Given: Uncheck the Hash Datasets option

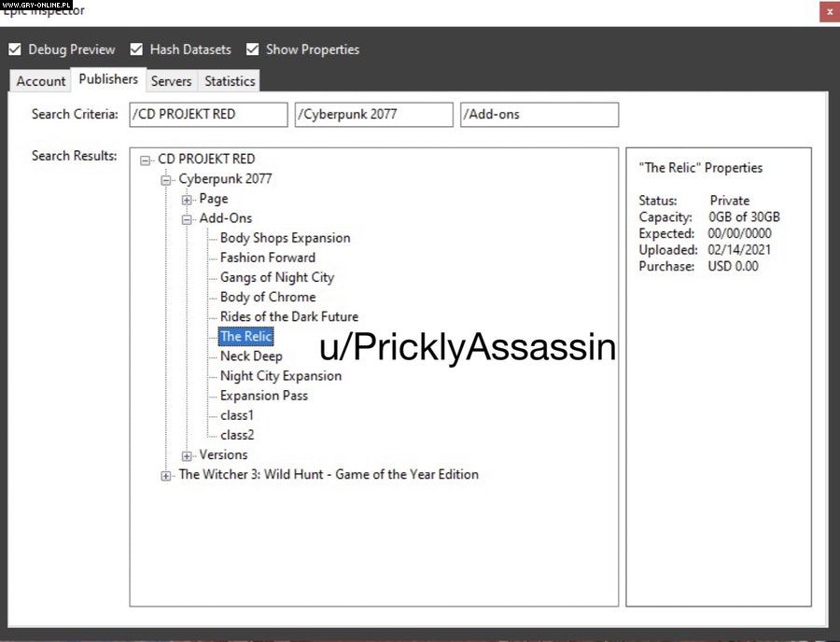Looking at the screenshot, I should coord(136,49).
